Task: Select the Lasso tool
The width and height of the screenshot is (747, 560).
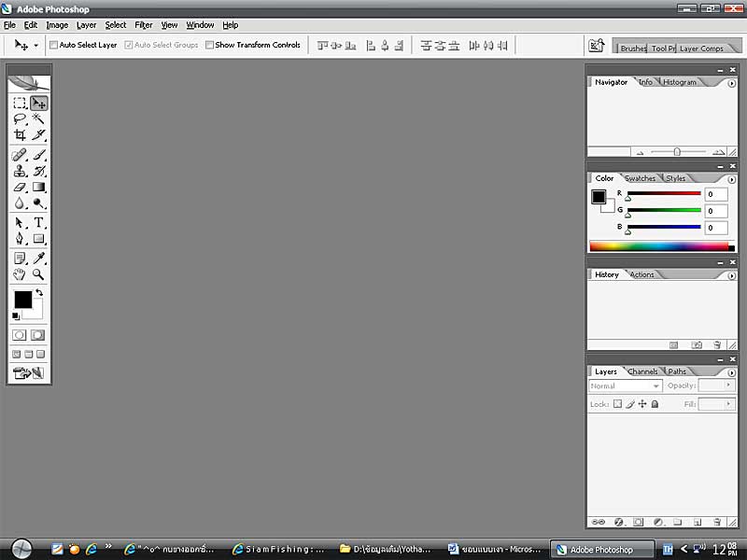Action: tap(20, 119)
